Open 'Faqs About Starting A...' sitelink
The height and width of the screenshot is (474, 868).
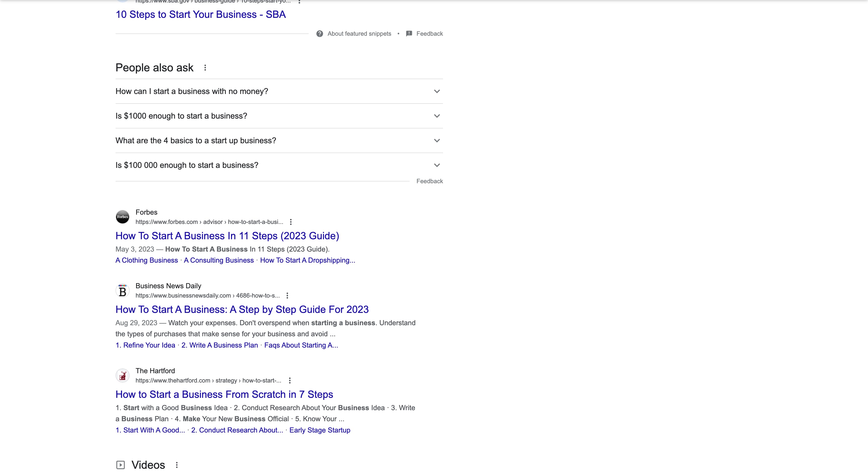pyautogui.click(x=301, y=345)
